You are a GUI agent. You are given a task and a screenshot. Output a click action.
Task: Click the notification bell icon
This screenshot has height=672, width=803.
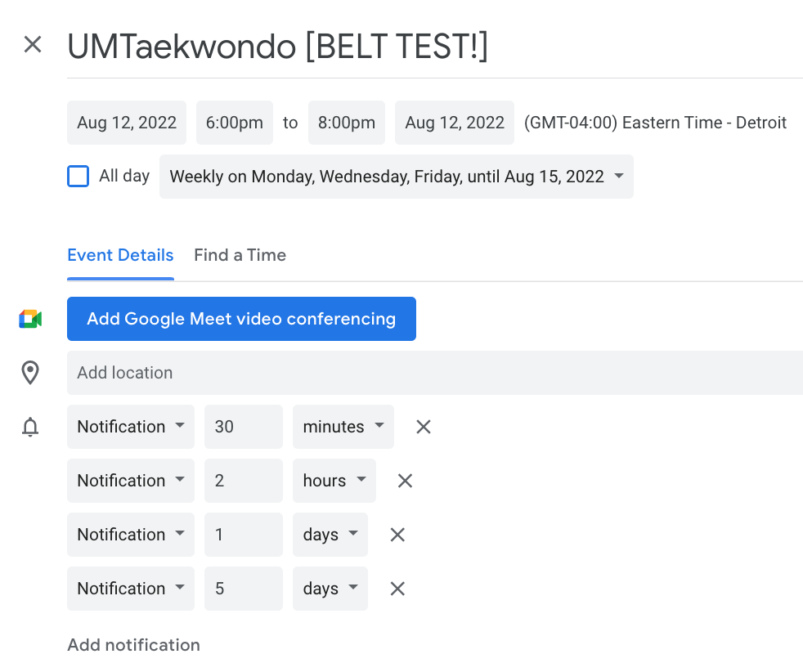(x=30, y=427)
